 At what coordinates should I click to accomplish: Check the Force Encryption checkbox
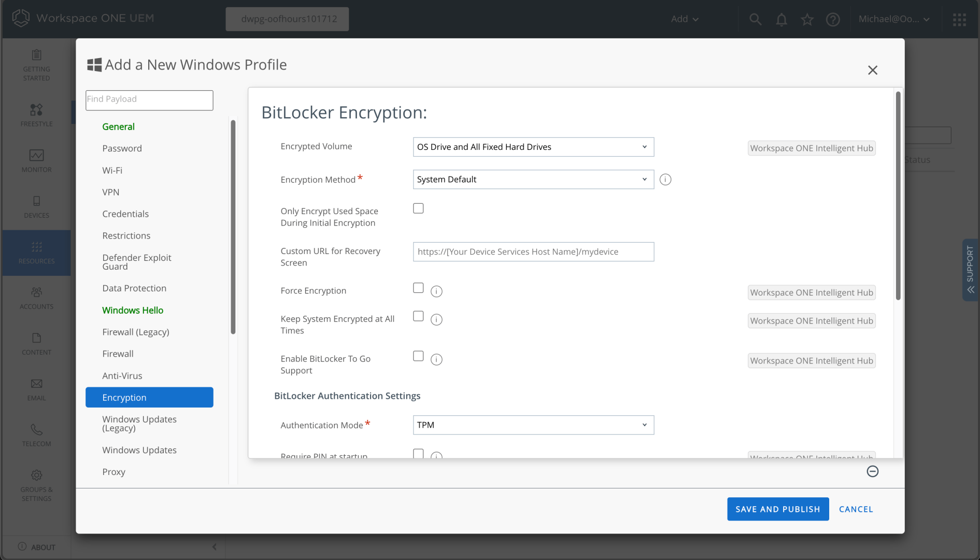click(418, 288)
